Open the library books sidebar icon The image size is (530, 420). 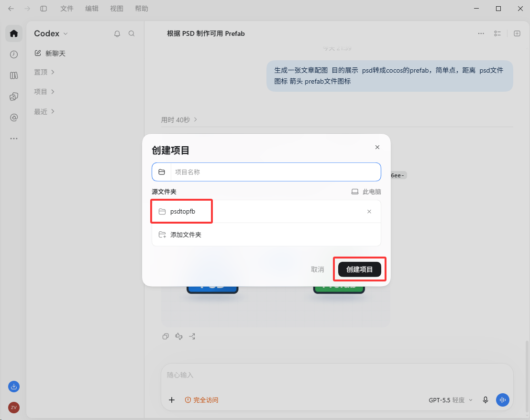[x=14, y=75]
